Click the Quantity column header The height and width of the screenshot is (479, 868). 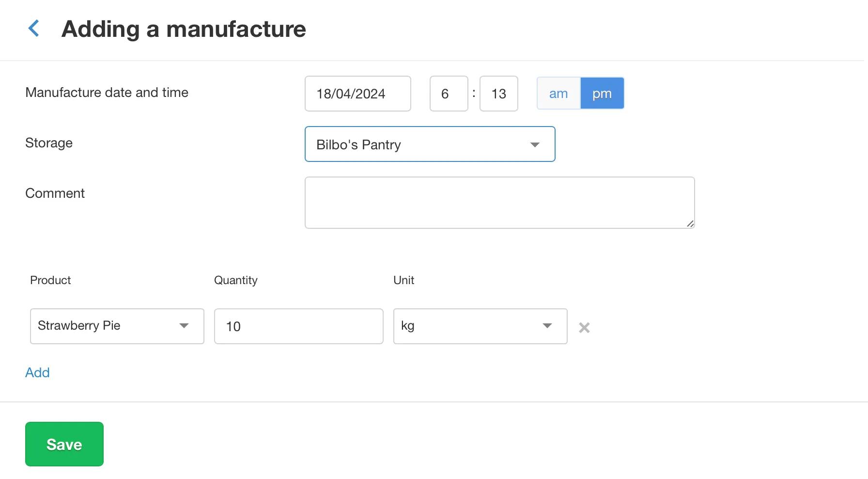click(235, 280)
